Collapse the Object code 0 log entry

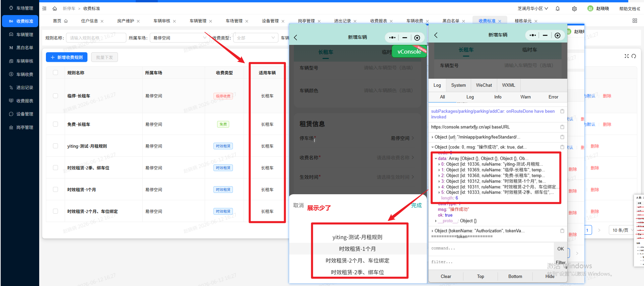click(x=433, y=147)
